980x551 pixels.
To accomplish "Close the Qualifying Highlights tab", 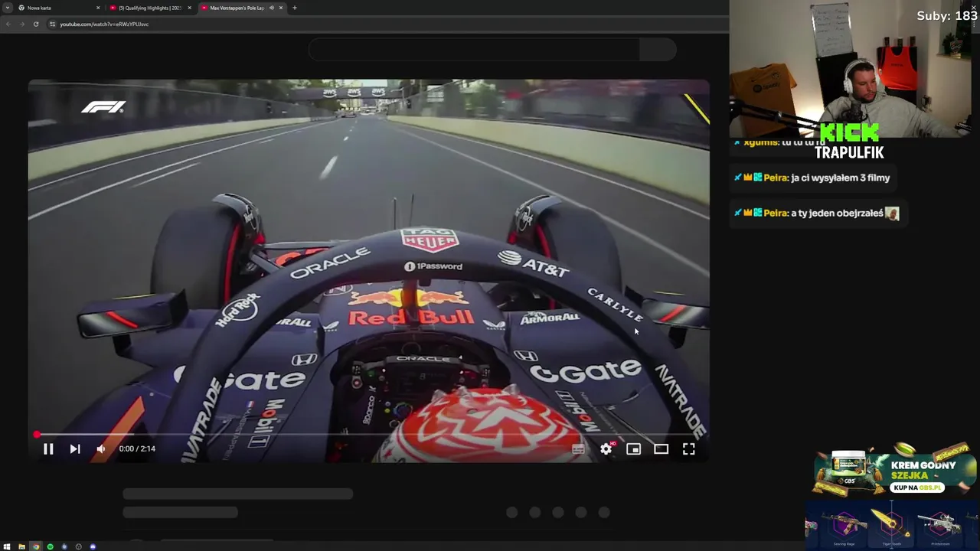I will pos(189,8).
